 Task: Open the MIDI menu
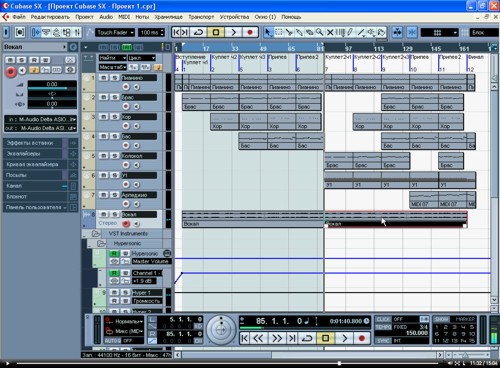tap(124, 17)
